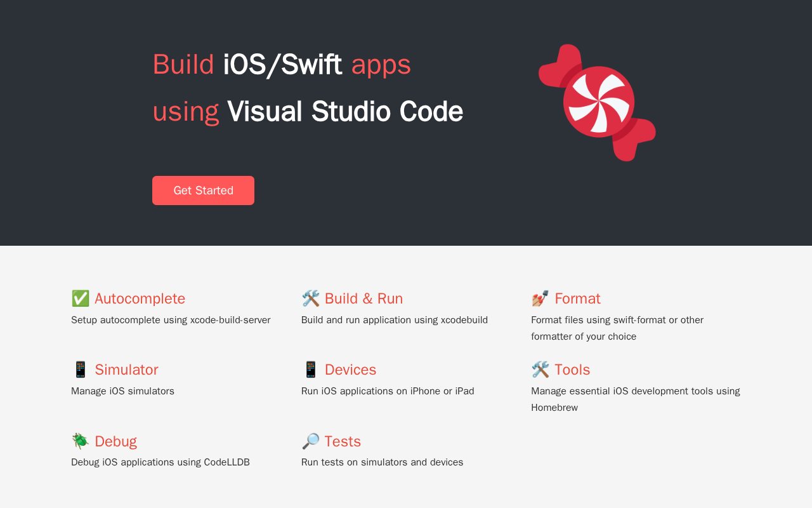Click the phone icon beside Simulator

(x=81, y=370)
